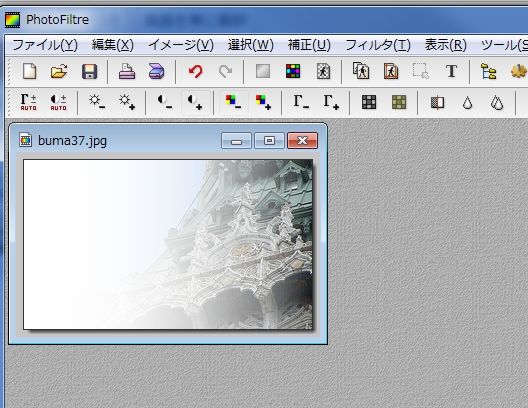The width and height of the screenshot is (528, 408).
Task: Close the buma37.jpg document window
Action: (x=302, y=140)
